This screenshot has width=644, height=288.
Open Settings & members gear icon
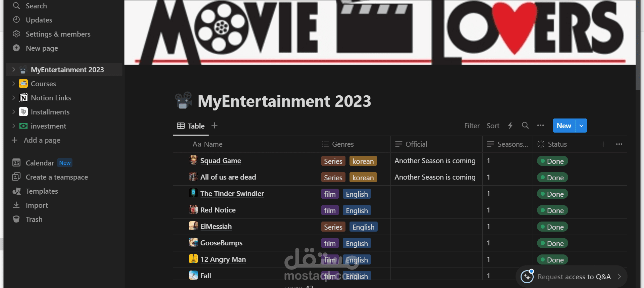(x=16, y=34)
